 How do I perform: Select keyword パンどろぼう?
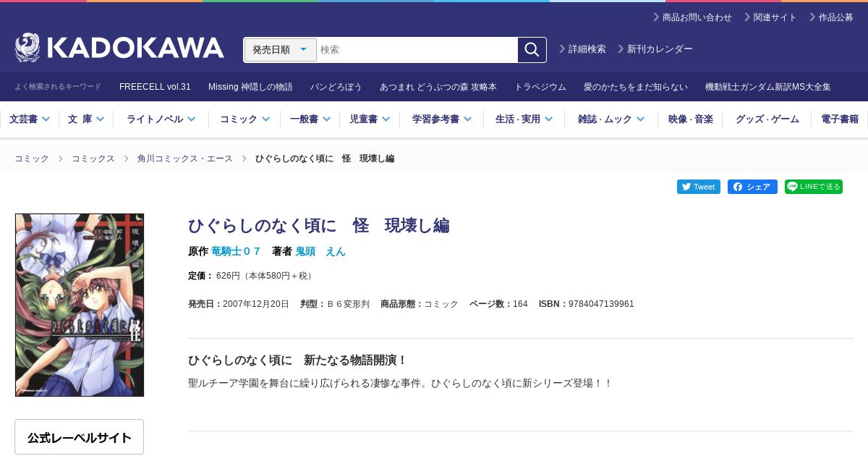click(336, 87)
